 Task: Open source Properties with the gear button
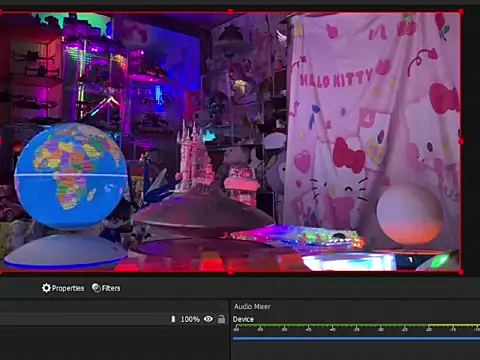[63, 288]
